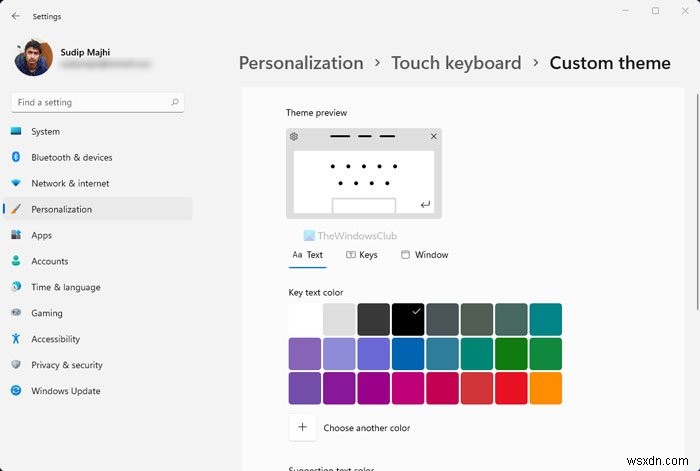The height and width of the screenshot is (471, 700).
Task: Click the plus button to choose another color
Action: coord(302,427)
